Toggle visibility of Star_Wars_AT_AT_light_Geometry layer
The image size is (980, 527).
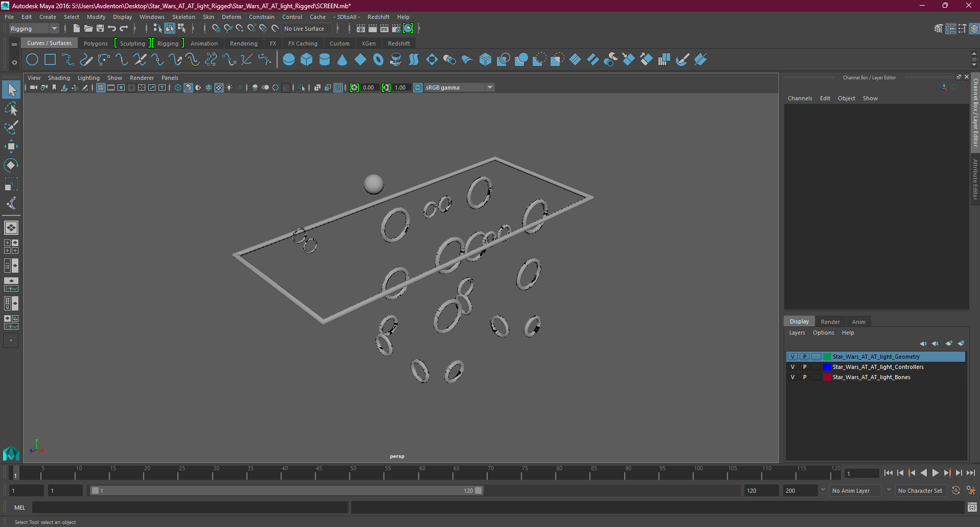(x=793, y=357)
